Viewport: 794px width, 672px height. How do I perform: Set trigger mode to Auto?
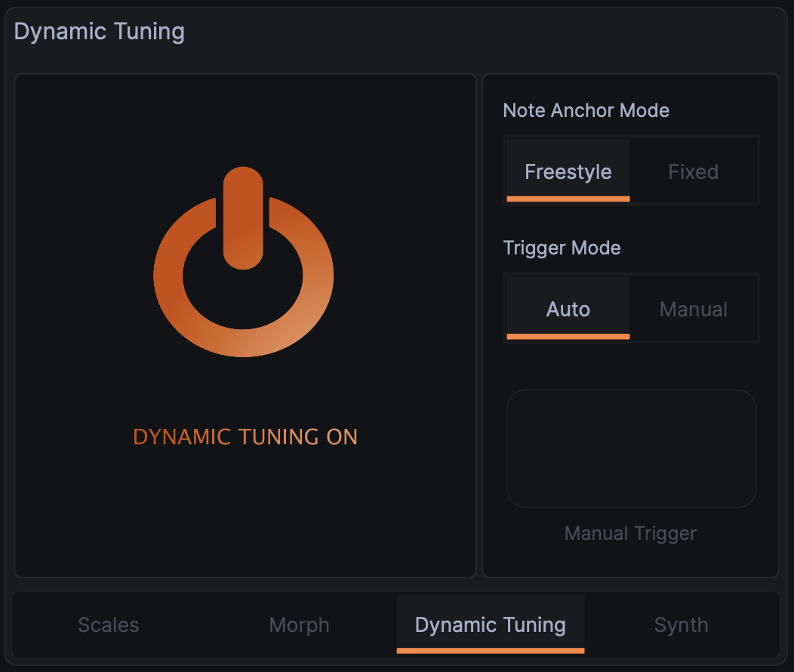click(x=568, y=309)
